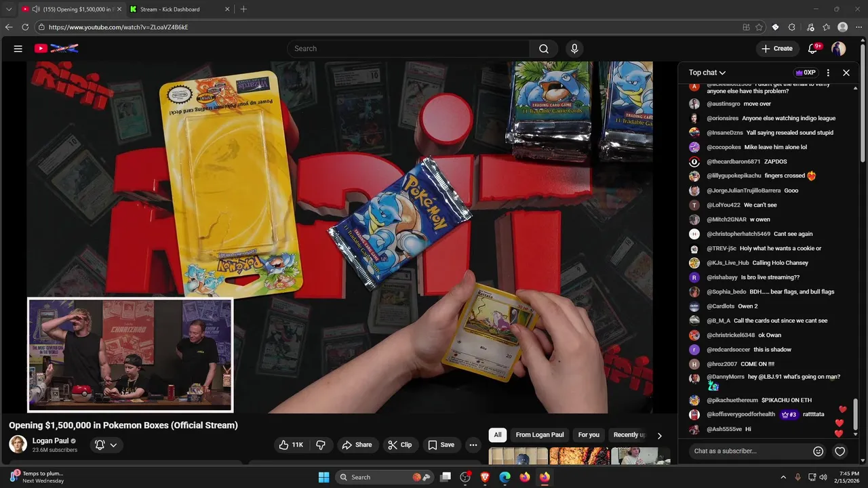868x488 pixels.
Task: Select the All filter chip
Action: [498, 435]
